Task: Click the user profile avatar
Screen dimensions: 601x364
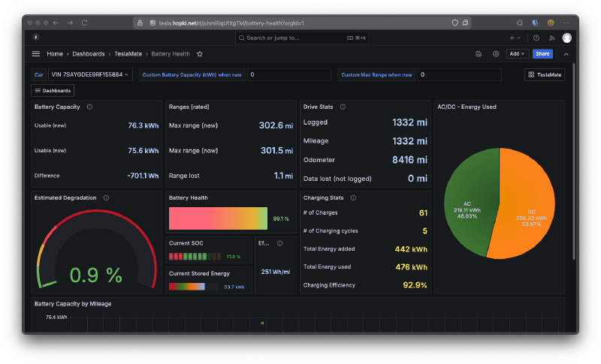Action: 567,38
